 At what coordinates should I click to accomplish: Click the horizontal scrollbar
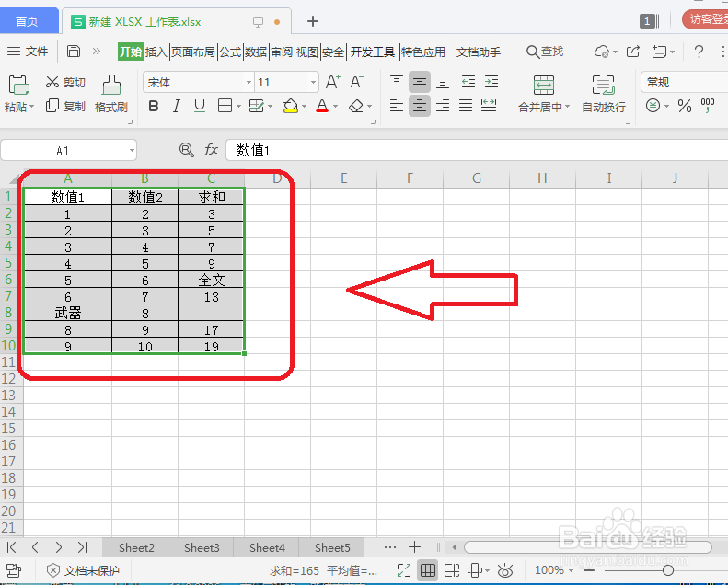coord(588,547)
